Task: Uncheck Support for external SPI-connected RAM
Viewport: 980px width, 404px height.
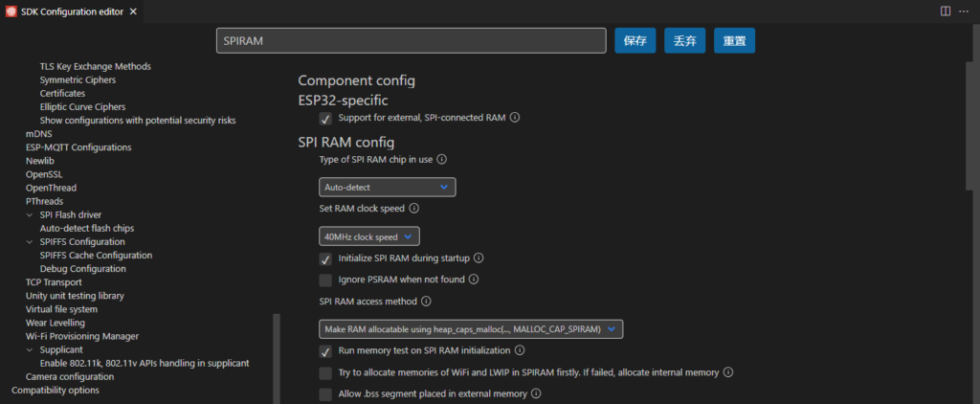Action: pos(325,119)
